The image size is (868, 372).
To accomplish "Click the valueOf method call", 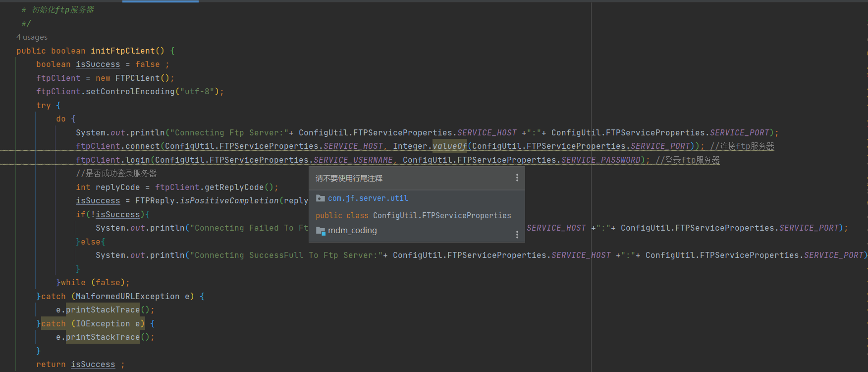I will coord(450,146).
